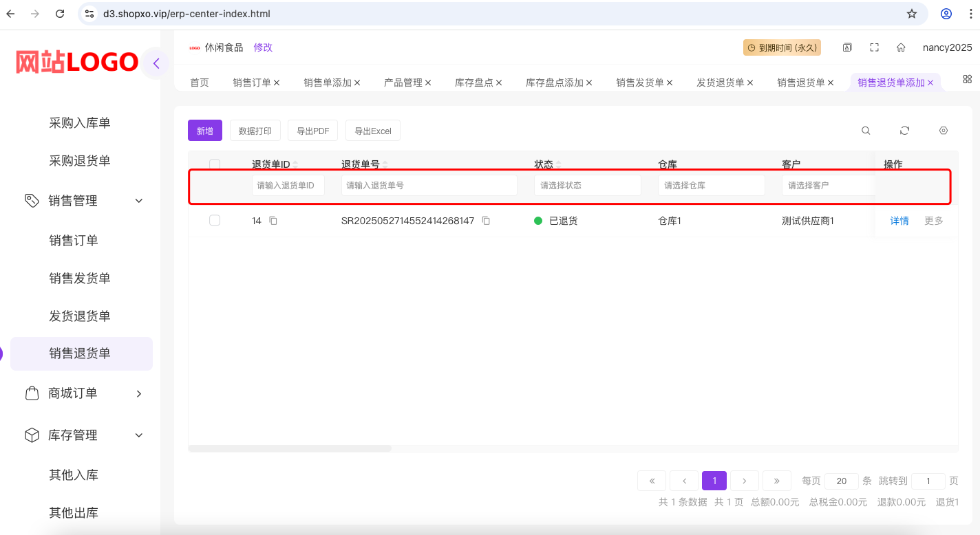Close the 产品管理 tab
This screenshot has height=535, width=980.
[428, 83]
